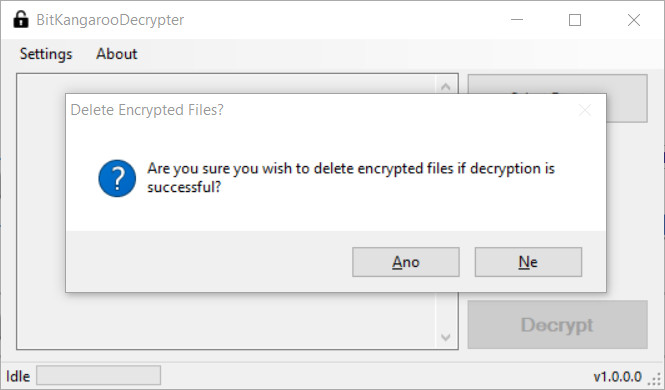Click the Idle status label
This screenshot has height=390, width=665.
click(x=18, y=376)
